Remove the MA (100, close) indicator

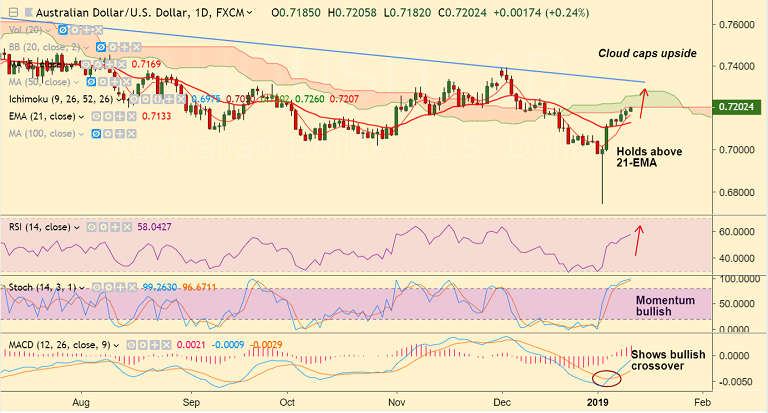pos(131,134)
